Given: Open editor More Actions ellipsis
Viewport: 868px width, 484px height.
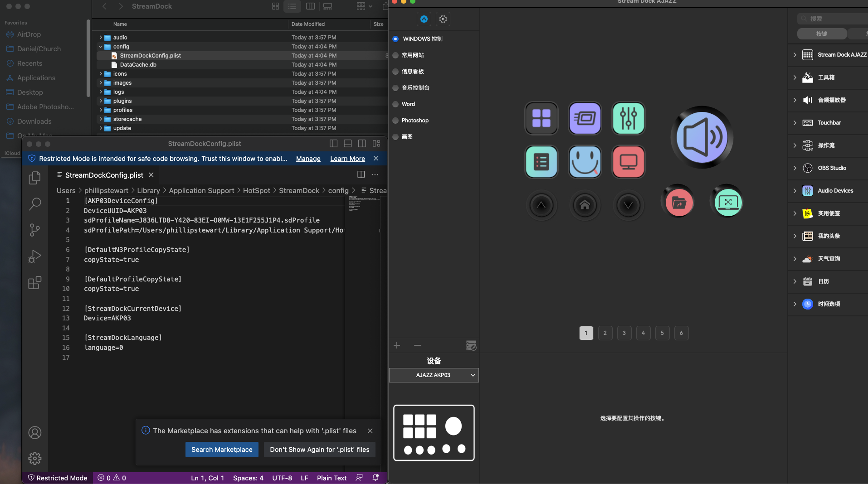Looking at the screenshot, I should click(375, 174).
